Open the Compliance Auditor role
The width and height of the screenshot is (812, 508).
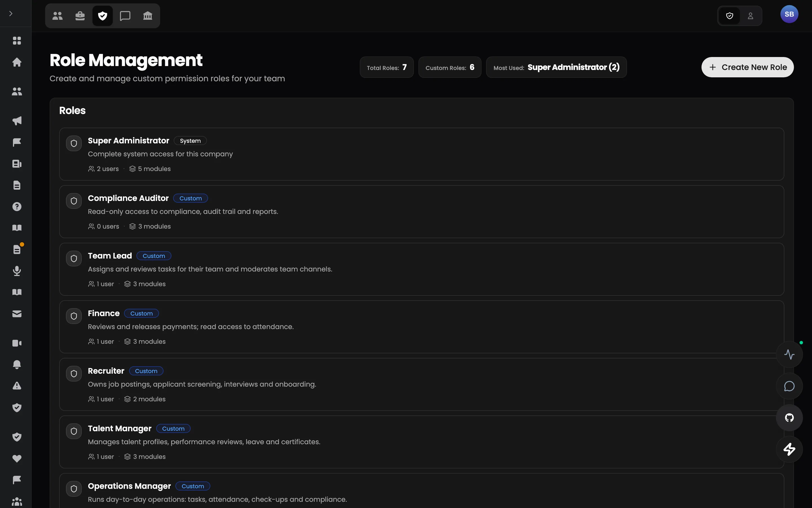point(422,212)
